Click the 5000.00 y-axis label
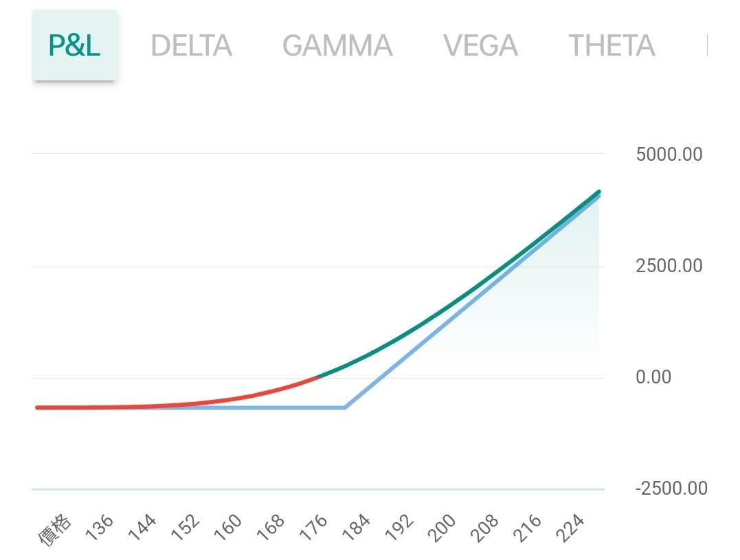740x560 pixels. pos(669,154)
